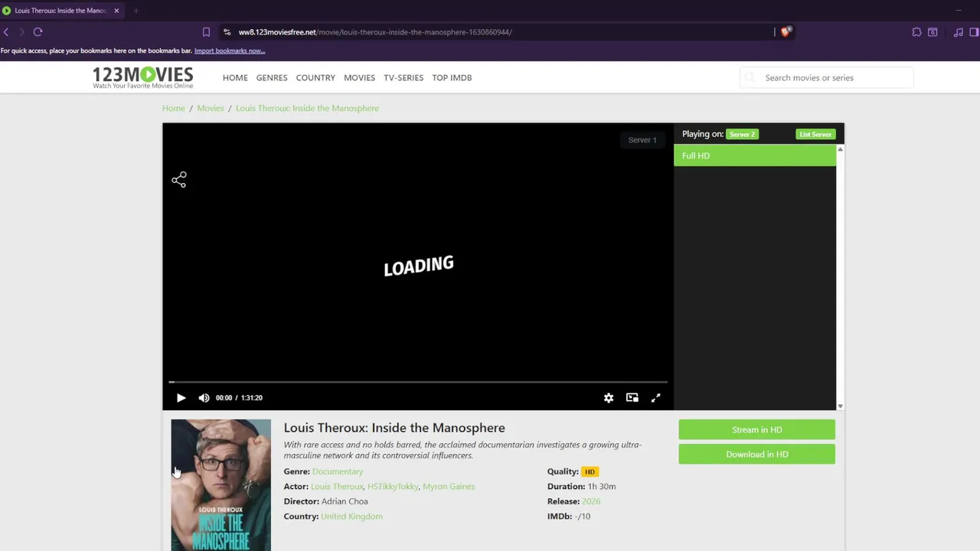Viewport: 980px width, 551px height.
Task: Open actor HSTikkyTokky link
Action: point(393,486)
